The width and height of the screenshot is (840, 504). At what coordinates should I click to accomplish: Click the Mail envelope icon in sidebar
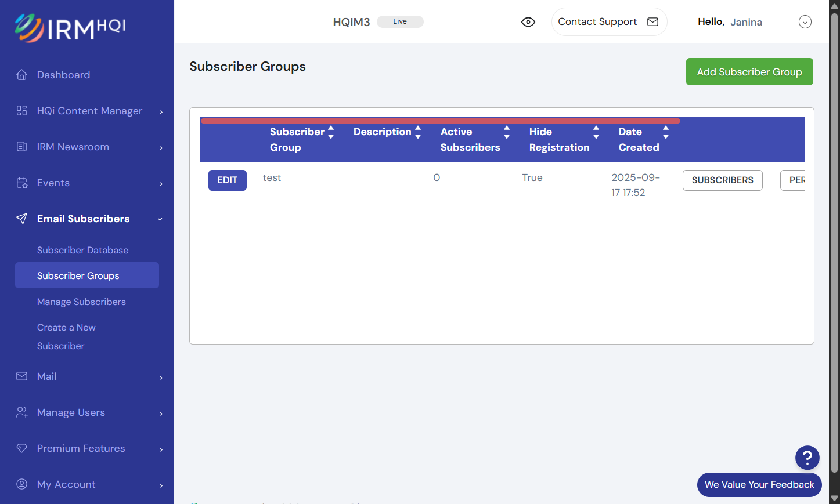pos(22,376)
